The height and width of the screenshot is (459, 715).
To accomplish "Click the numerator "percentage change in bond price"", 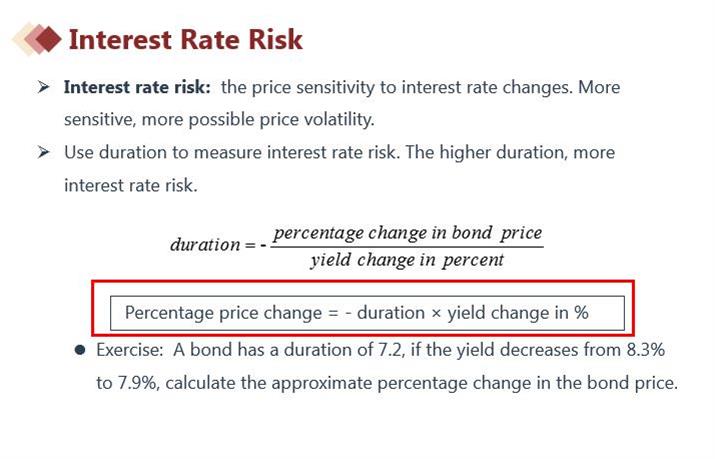I will click(x=407, y=233).
